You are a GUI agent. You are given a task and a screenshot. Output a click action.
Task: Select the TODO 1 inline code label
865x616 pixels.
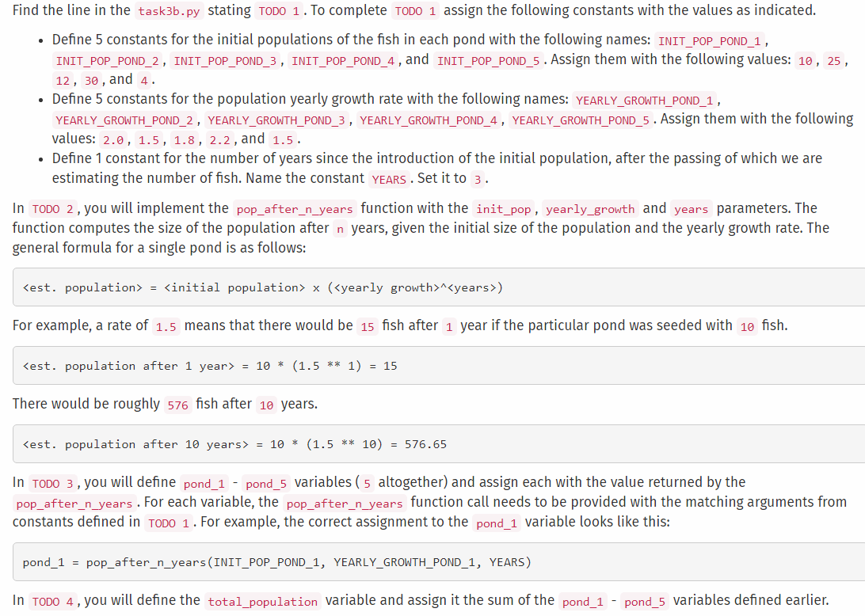point(279,11)
